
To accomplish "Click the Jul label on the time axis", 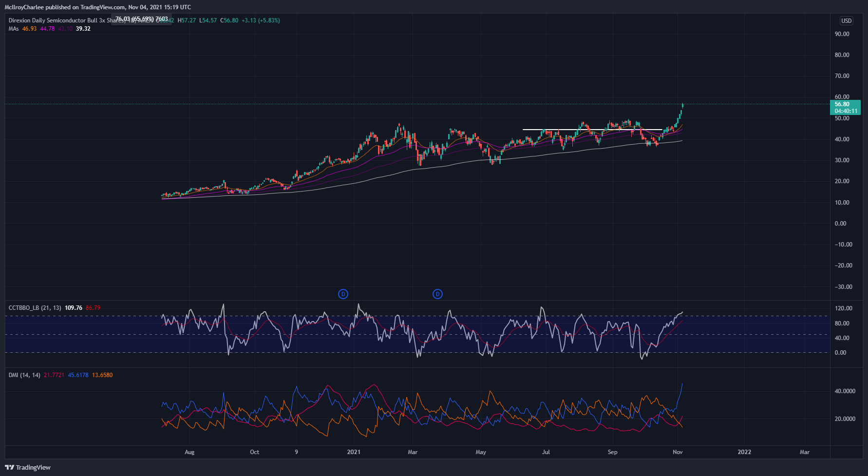I will (x=546, y=452).
